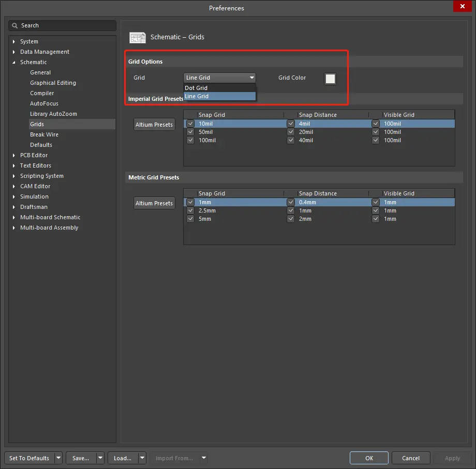
Task: Toggle checkbox for 50mil snap grid
Action: click(190, 132)
